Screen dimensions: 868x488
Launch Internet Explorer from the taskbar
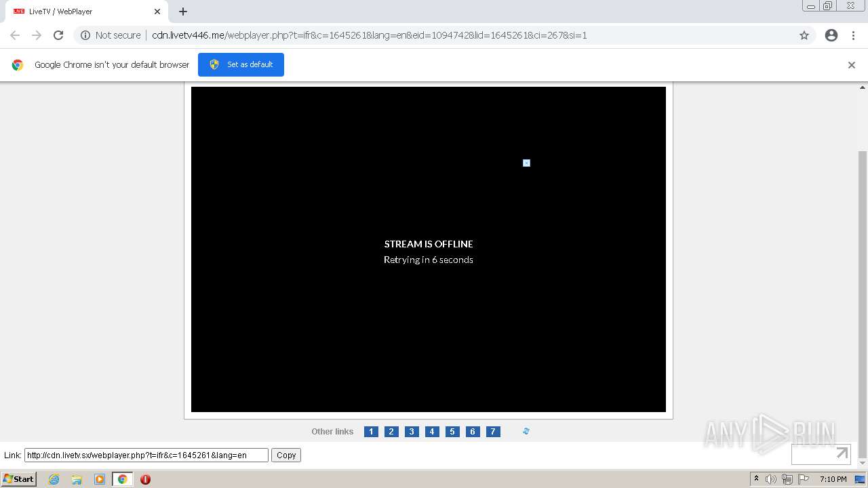point(54,479)
